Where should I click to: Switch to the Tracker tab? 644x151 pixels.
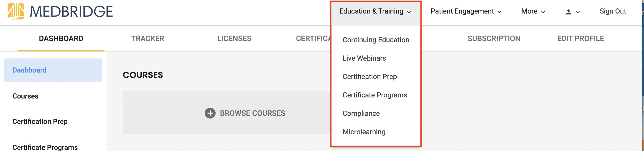148,38
